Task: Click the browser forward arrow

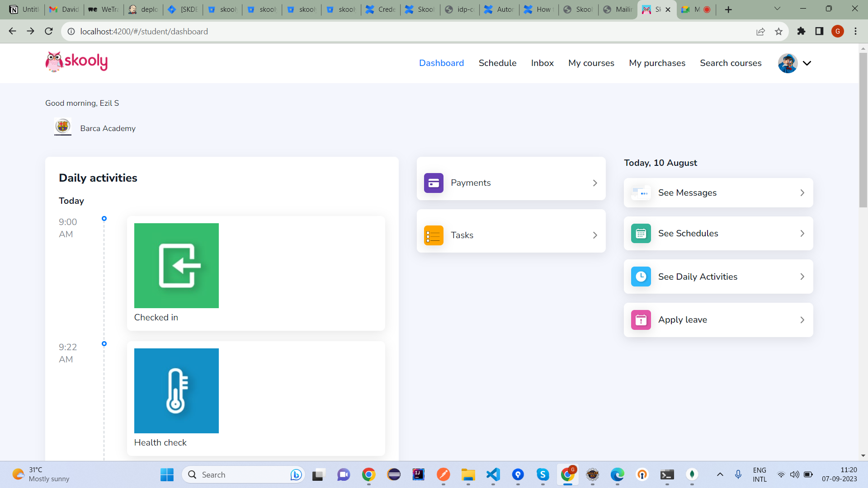Action: point(30,31)
